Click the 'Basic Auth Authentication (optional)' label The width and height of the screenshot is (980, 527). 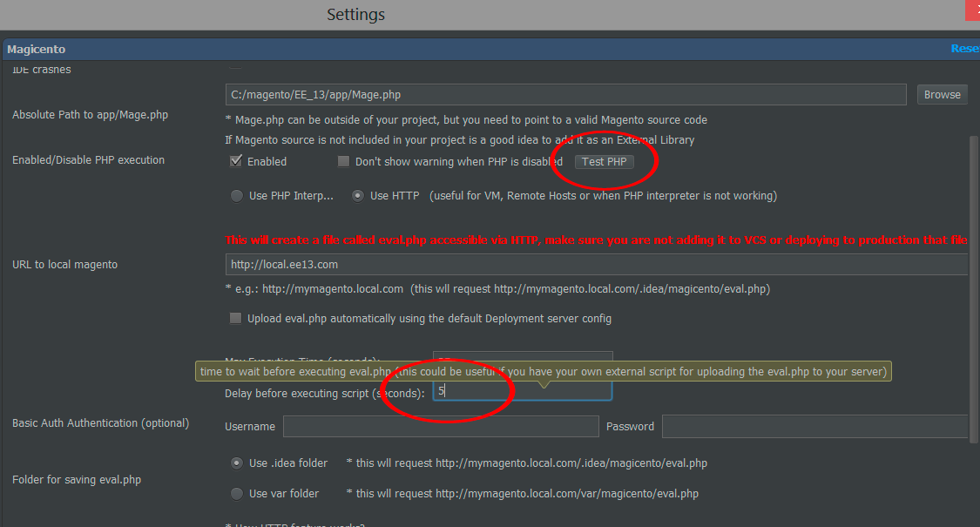[101, 423]
